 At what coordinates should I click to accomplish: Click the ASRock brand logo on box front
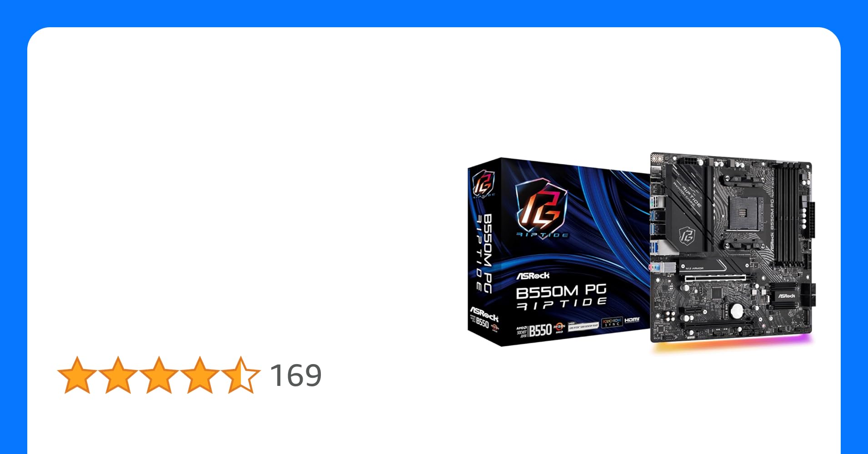pyautogui.click(x=533, y=276)
